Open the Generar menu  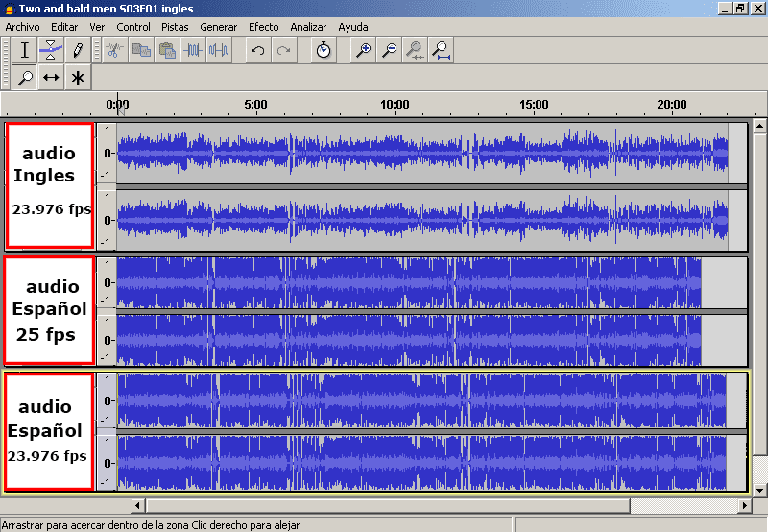pos(219,27)
